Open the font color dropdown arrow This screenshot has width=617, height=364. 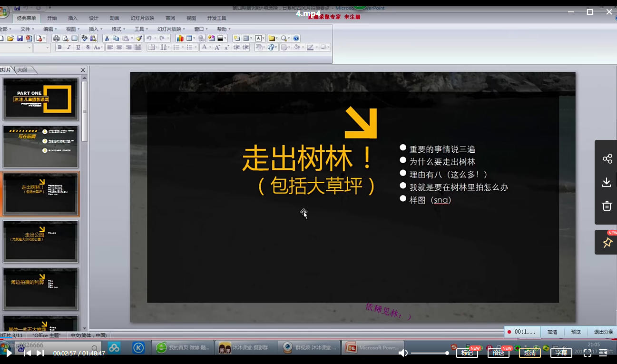tap(210, 47)
